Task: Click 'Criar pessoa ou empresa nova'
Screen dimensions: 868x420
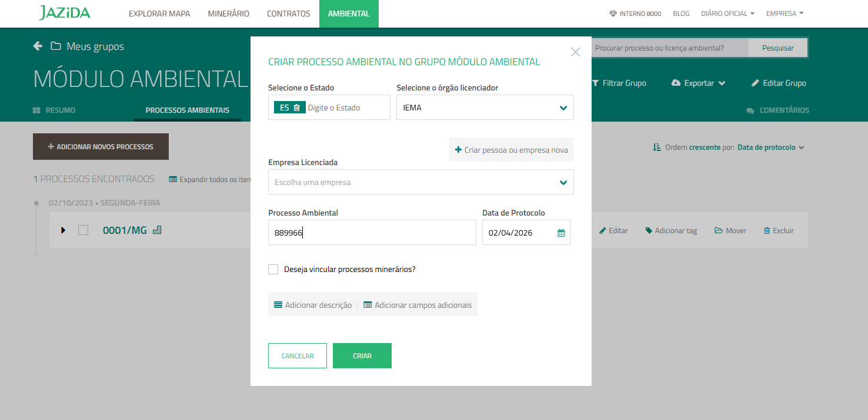Action: click(511, 150)
